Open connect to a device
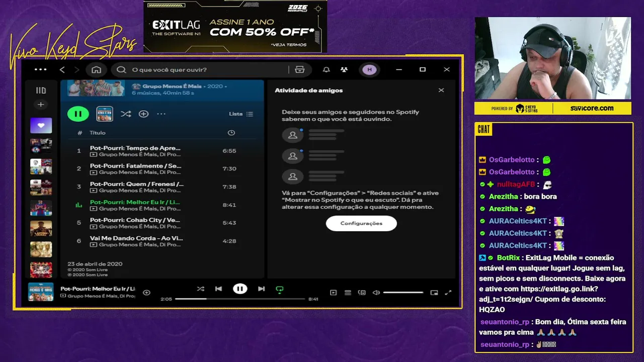This screenshot has width=644, height=362. point(362,293)
